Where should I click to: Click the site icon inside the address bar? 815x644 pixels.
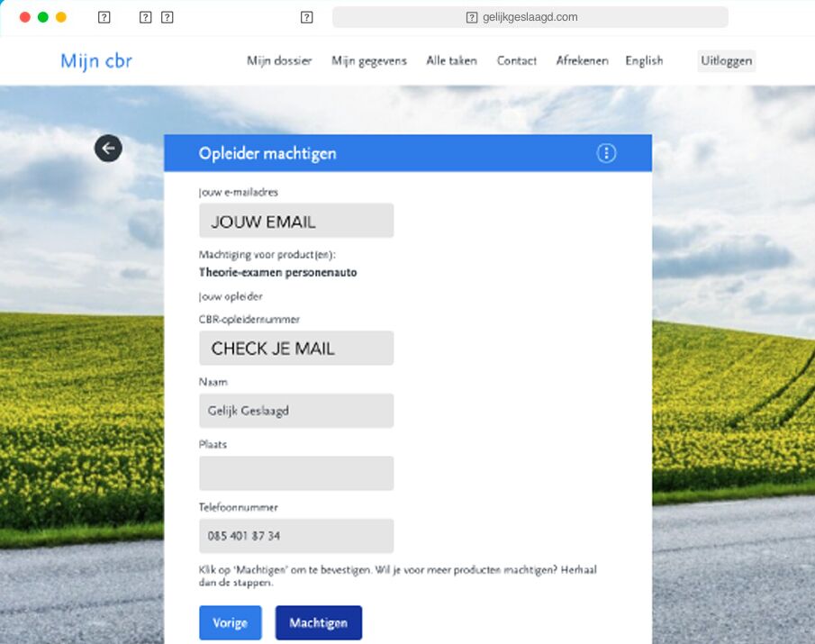tap(472, 17)
